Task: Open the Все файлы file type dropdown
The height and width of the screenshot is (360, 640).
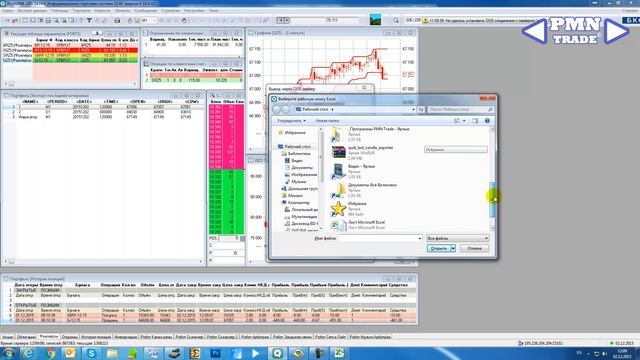Action: [457, 238]
